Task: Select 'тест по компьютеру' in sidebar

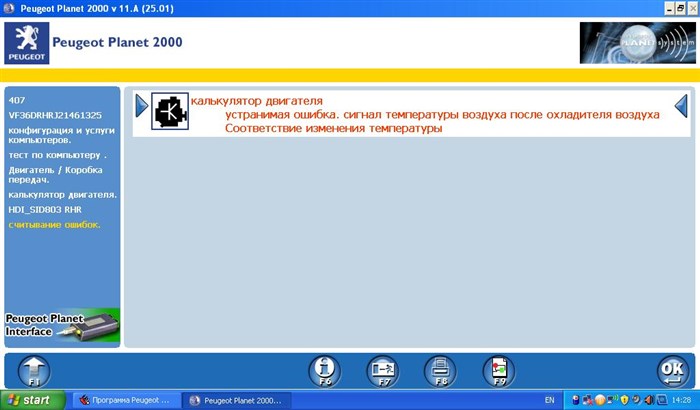Action: pos(56,155)
